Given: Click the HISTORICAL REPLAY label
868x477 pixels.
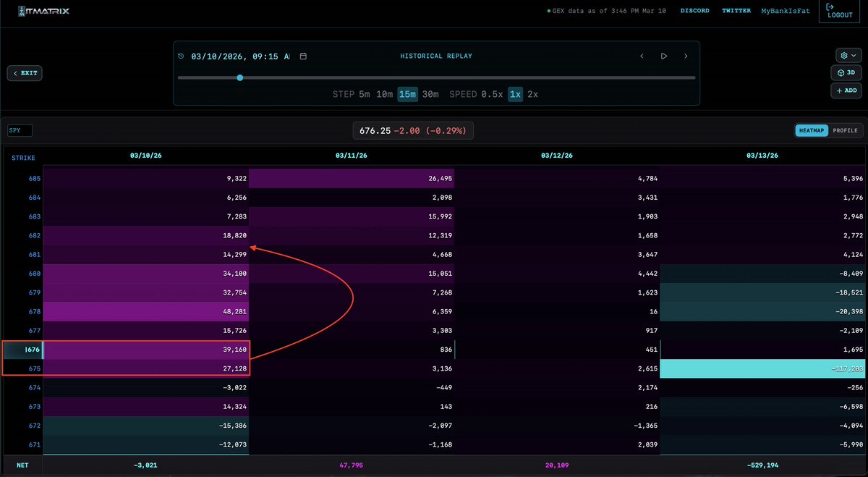Looking at the screenshot, I should click(x=436, y=56).
